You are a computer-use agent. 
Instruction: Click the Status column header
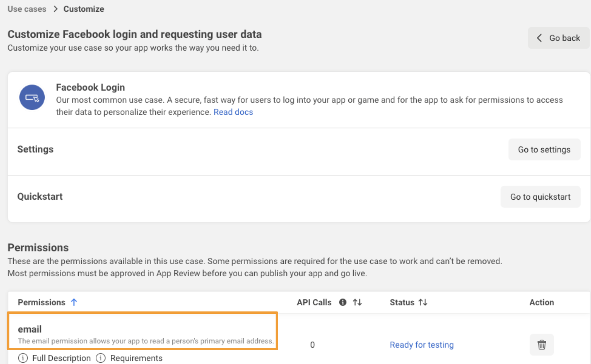(x=402, y=302)
